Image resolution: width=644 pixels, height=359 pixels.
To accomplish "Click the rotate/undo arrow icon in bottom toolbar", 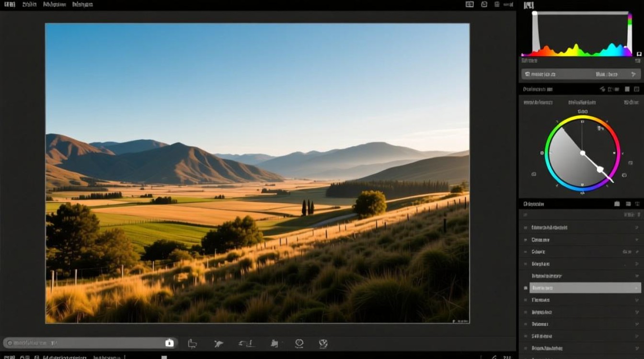I will click(246, 343).
